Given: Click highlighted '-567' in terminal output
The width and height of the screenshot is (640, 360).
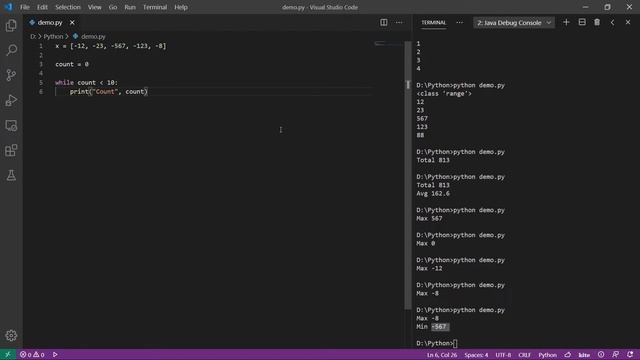Looking at the screenshot, I should 440,327.
